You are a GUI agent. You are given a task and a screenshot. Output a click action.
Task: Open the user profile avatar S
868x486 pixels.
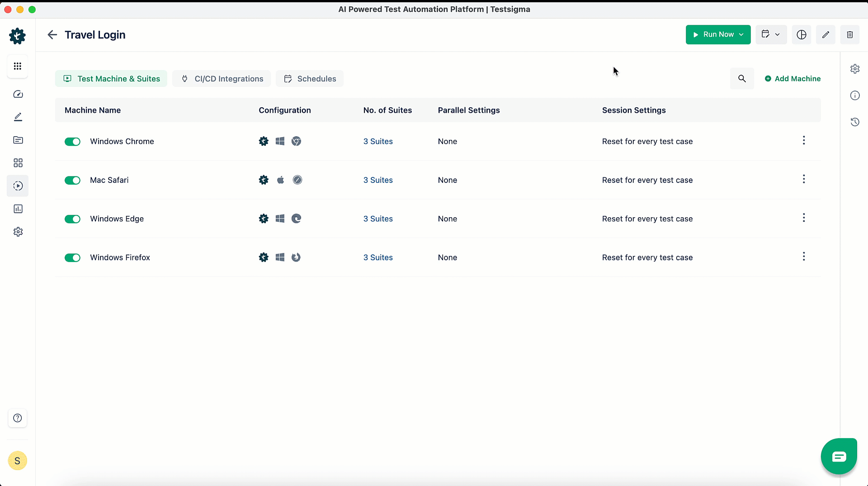[18, 461]
